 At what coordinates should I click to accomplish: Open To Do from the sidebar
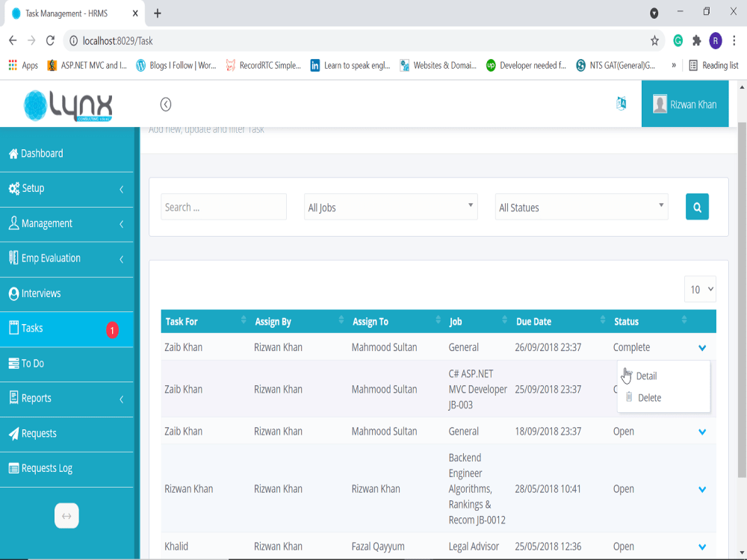[66, 364]
